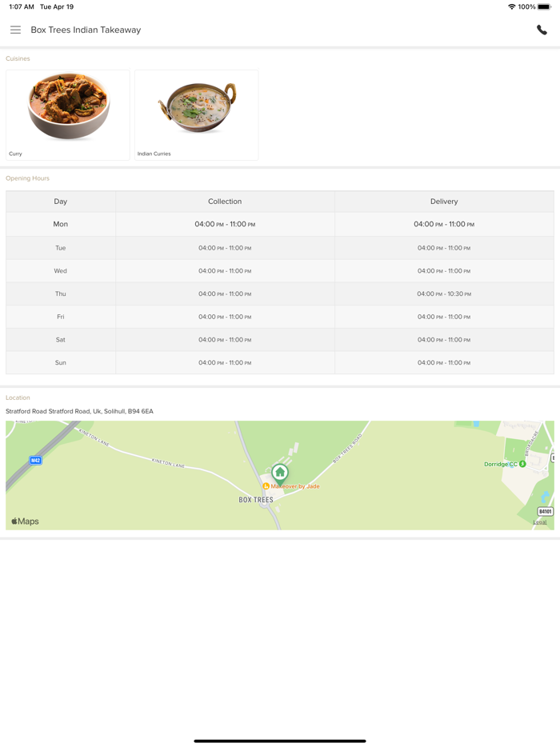Tap the M42 motorway badge
Screen dimensions: 560x747
point(35,461)
